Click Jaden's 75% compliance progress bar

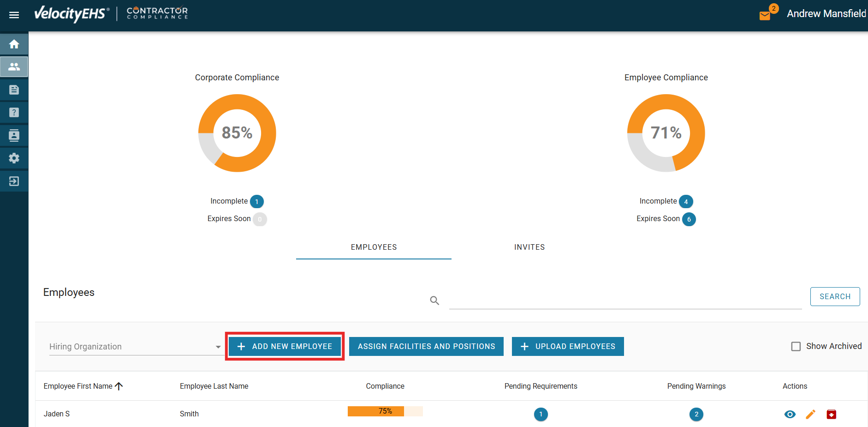tap(385, 411)
